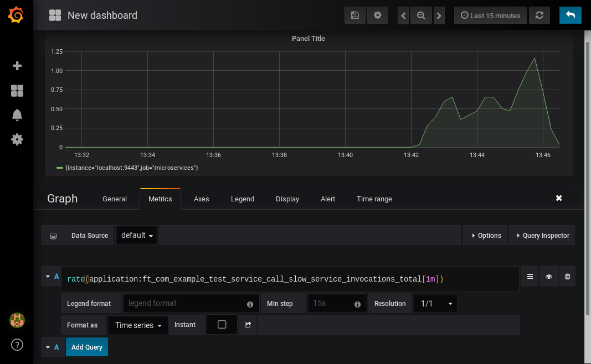Viewport: 591px width, 364px height.
Task: Switch to the Axes tab
Action: (201, 199)
